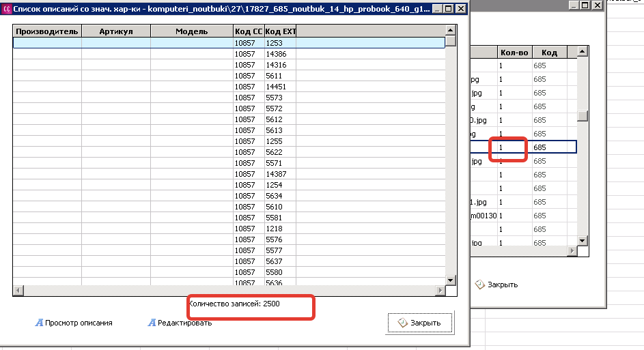
Task: Click the m00130 cell in the back window
Action: click(484, 216)
